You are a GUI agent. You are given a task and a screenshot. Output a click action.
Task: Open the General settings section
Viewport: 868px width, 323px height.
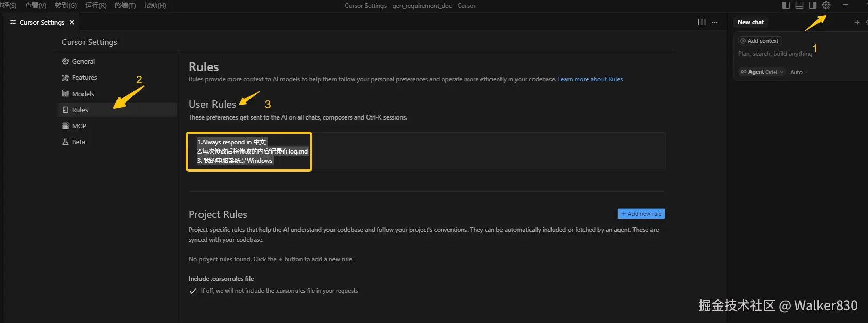pyautogui.click(x=117, y=61)
